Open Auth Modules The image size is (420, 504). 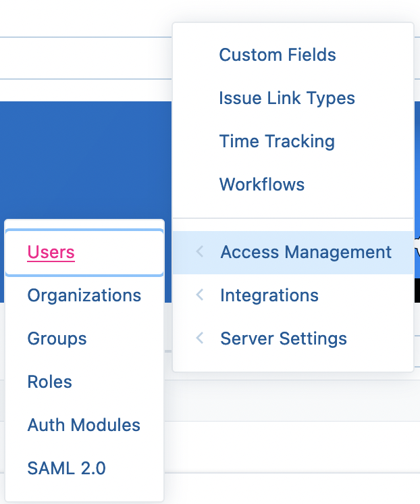pos(84,425)
